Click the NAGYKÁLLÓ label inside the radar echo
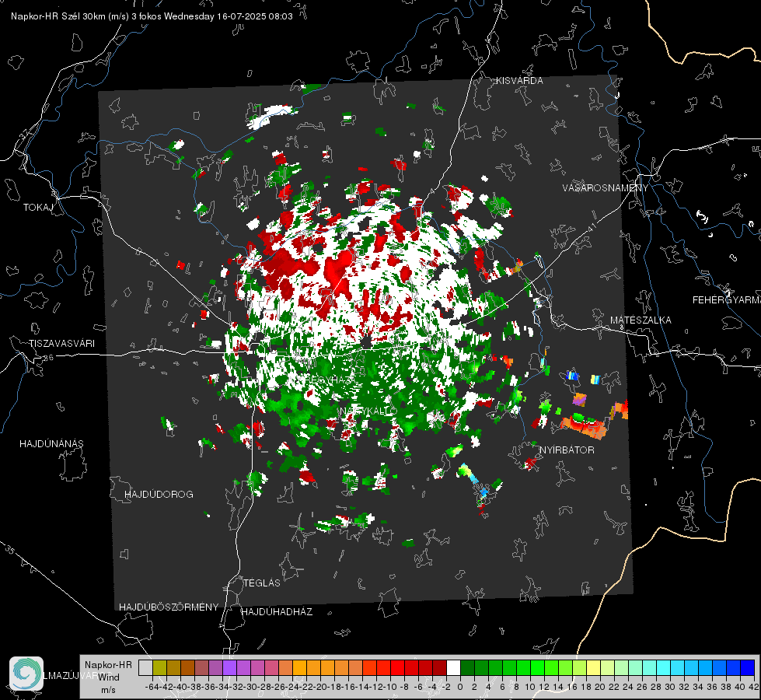 click(368, 411)
